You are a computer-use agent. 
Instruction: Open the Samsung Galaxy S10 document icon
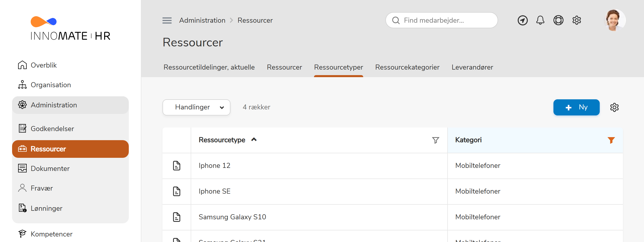177,217
